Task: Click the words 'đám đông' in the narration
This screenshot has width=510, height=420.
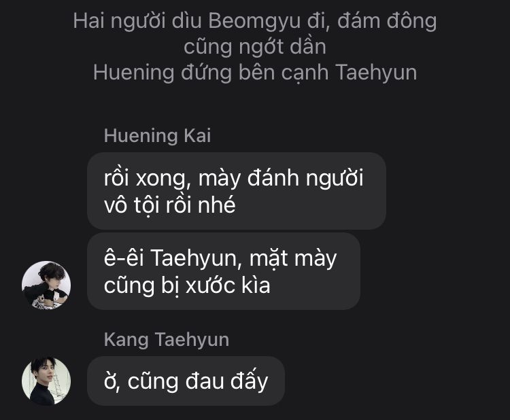Action: click(x=387, y=21)
